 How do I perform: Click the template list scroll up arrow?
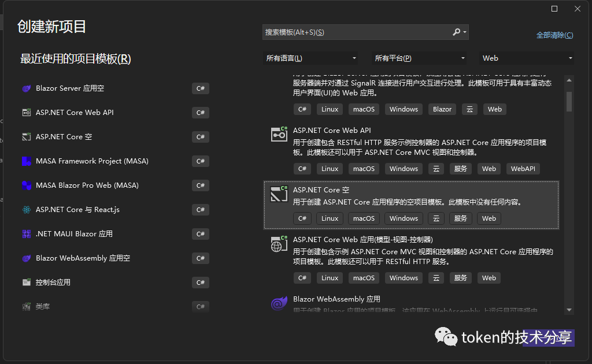569,80
